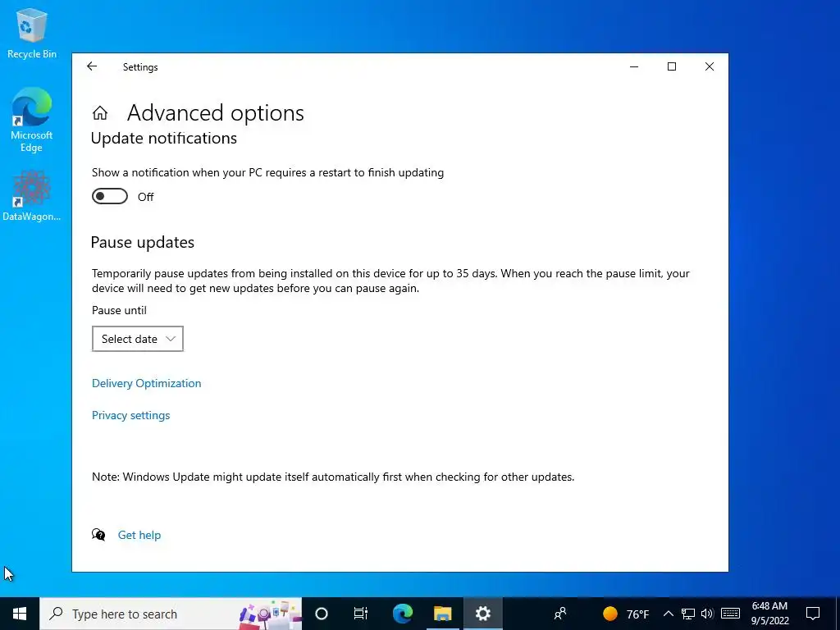Select Microsoft Edge desktop shortcut
The image size is (840, 630).
coord(32,120)
